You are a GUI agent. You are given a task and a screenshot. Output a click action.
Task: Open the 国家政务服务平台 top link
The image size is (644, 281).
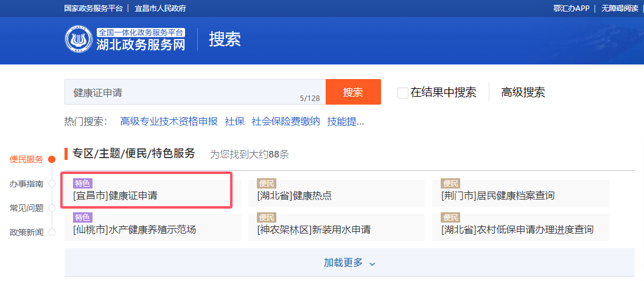(93, 8)
